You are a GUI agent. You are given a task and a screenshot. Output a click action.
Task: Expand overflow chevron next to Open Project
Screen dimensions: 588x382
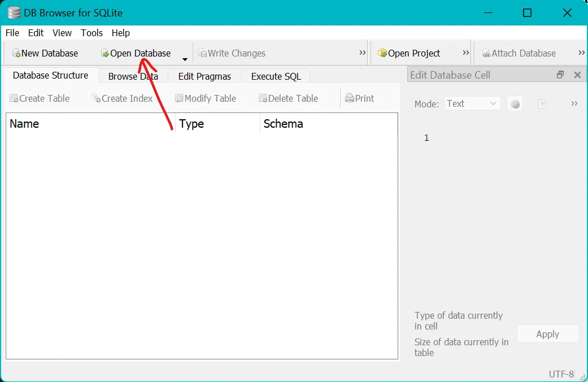466,53
